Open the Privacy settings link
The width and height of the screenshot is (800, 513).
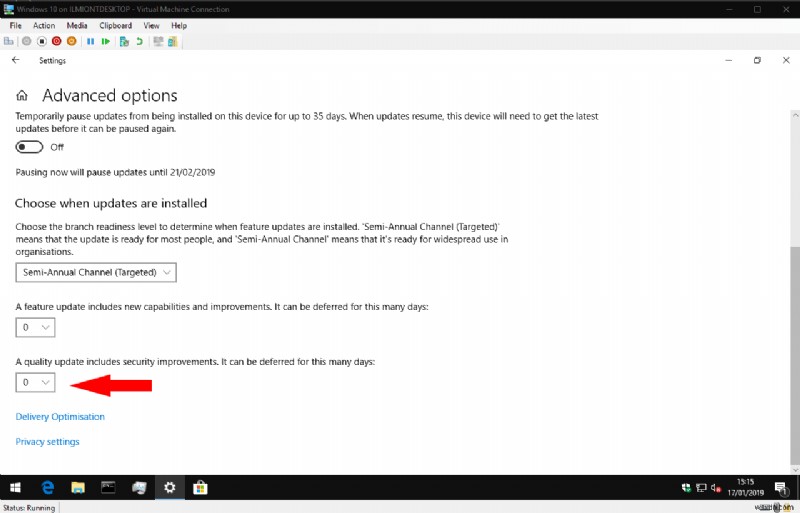[x=47, y=442]
